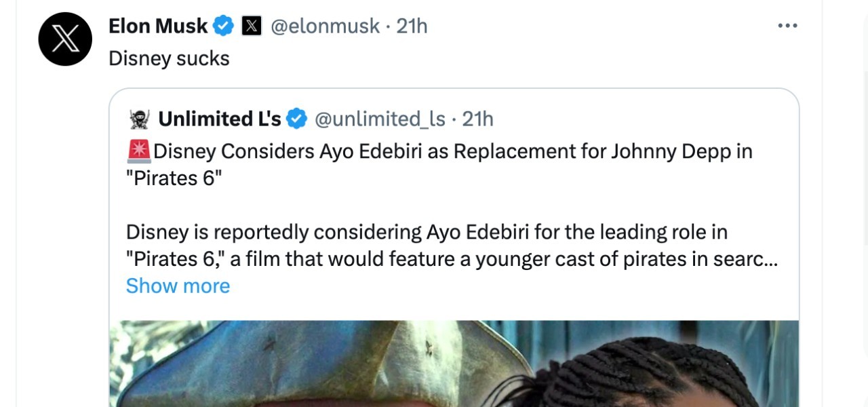Open the 21h timestamp on Elon Musk's post
868x407 pixels.
coord(412,26)
